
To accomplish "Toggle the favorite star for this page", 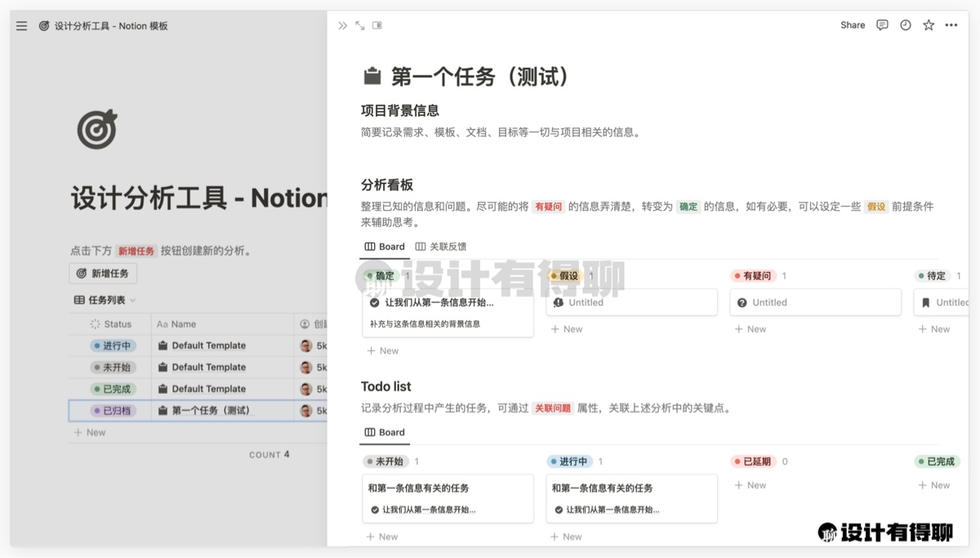I will (928, 25).
